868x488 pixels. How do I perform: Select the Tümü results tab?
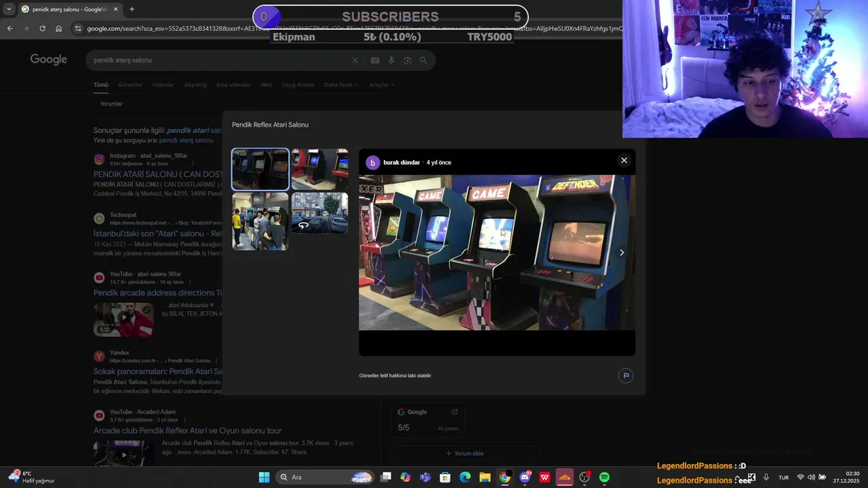tap(101, 85)
